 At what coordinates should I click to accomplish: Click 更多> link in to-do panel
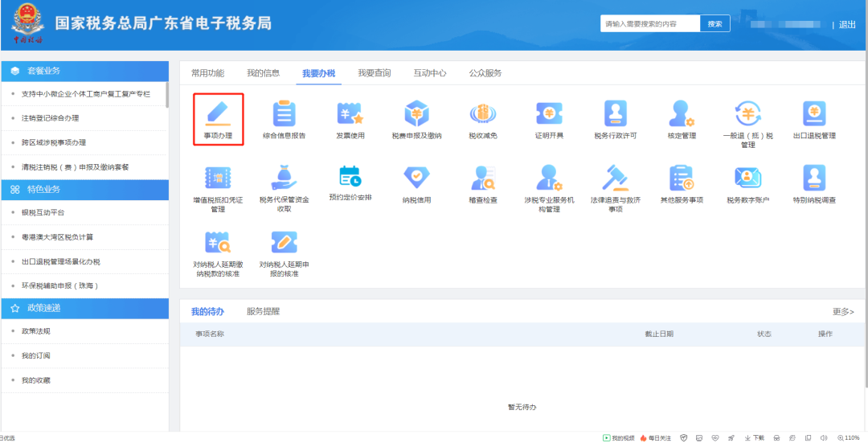(843, 312)
